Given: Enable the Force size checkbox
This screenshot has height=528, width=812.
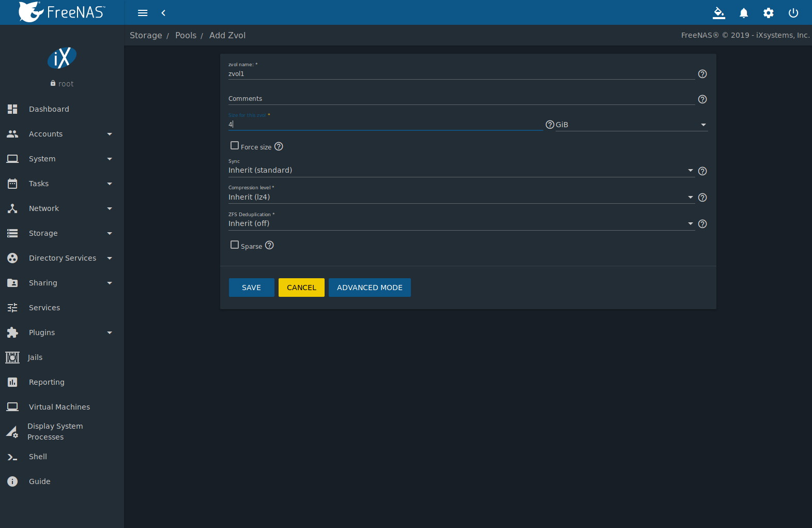Looking at the screenshot, I should (x=235, y=146).
